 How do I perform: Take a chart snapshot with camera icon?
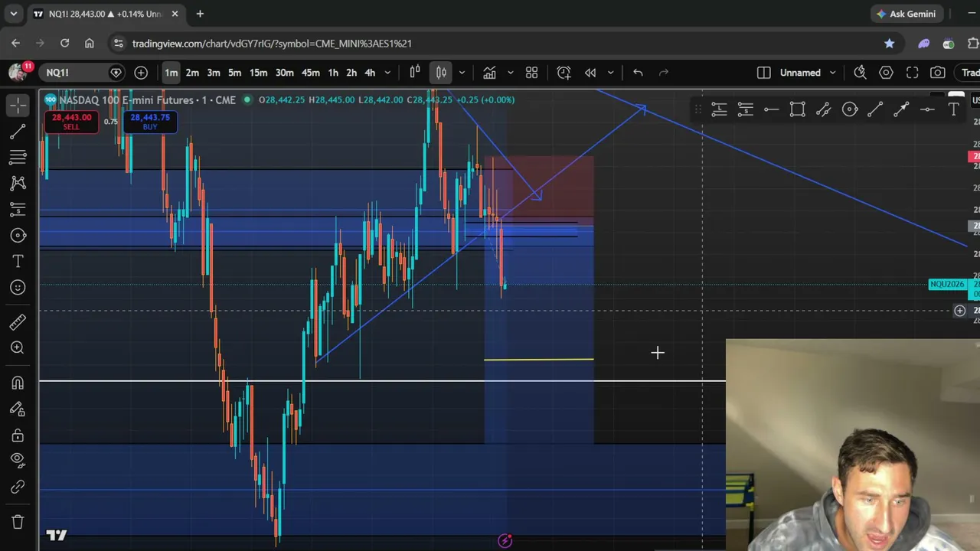(938, 73)
